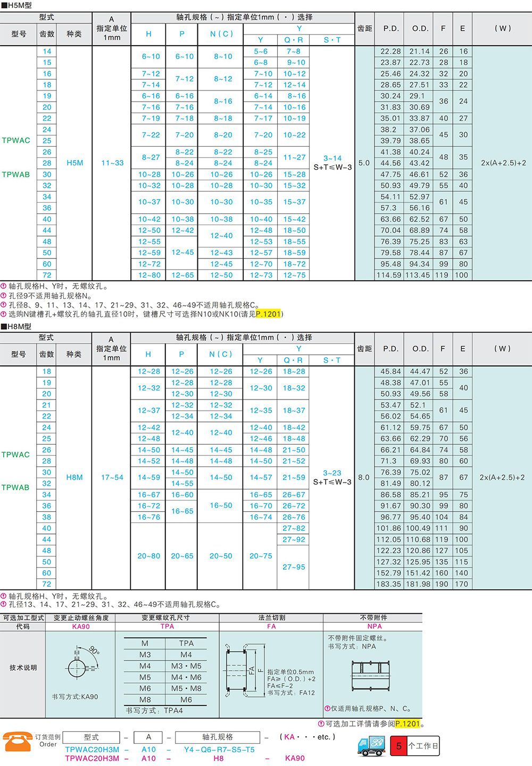Click the 订货范例 Order label
Viewport: 532px width, 766px height.
[48, 740]
